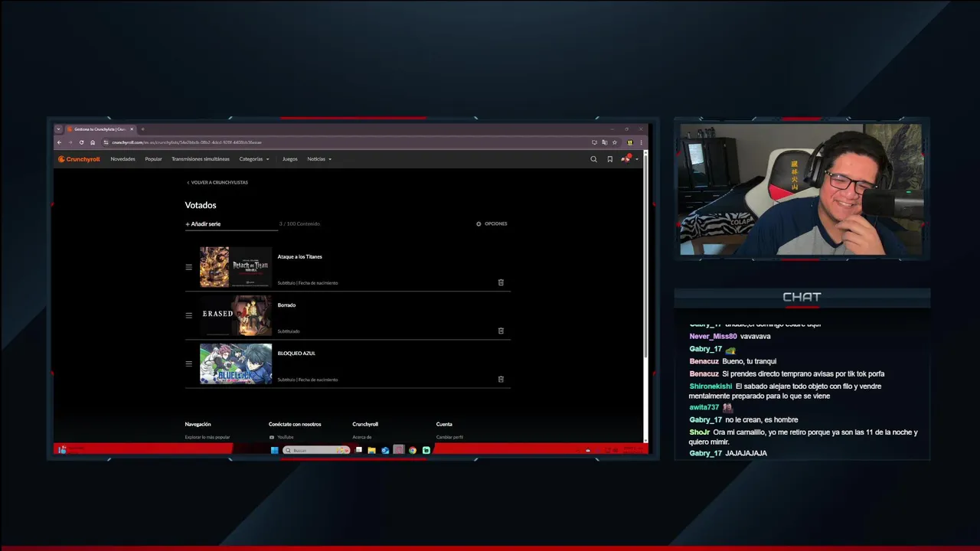This screenshot has width=980, height=551.
Task: Click the browser forward arrow
Action: (x=70, y=142)
